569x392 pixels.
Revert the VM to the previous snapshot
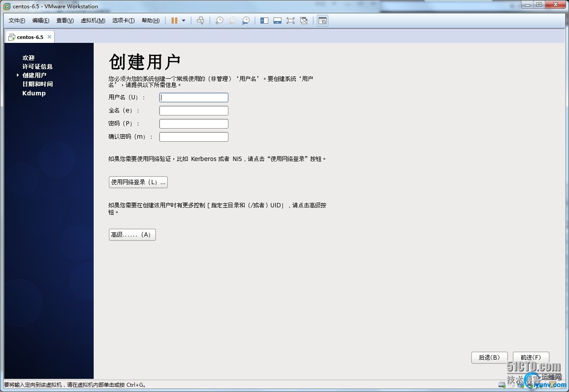pos(232,21)
